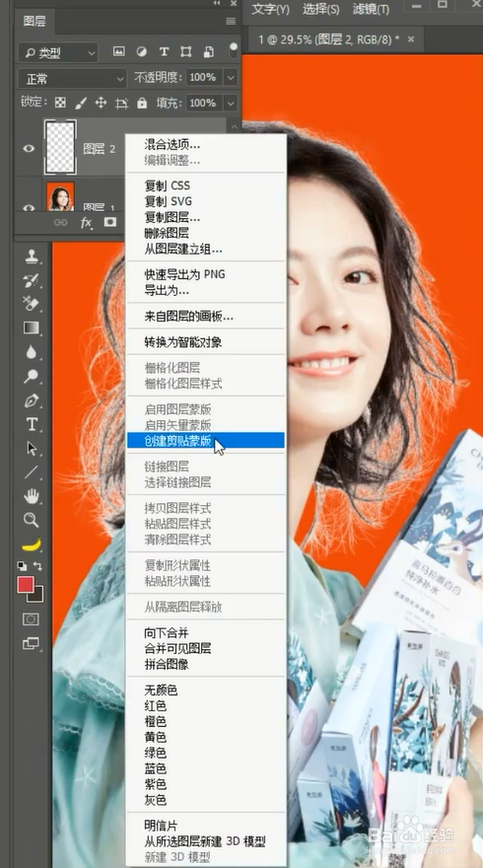The image size is (483, 868).
Task: Open the 正常 blend mode dropdown
Action: pyautogui.click(x=72, y=79)
